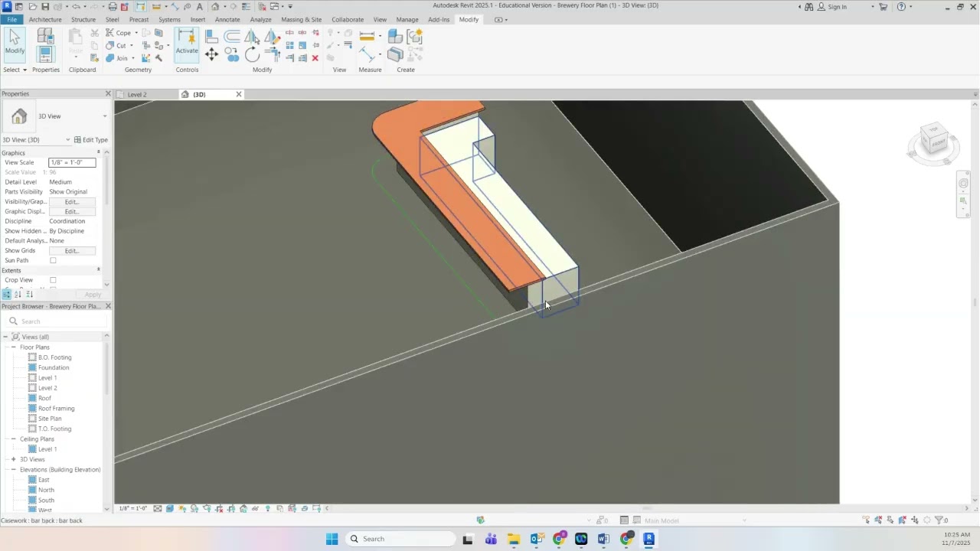Viewport: 980px width, 551px height.
Task: Open the Annotate ribbon tab
Action: click(x=227, y=20)
